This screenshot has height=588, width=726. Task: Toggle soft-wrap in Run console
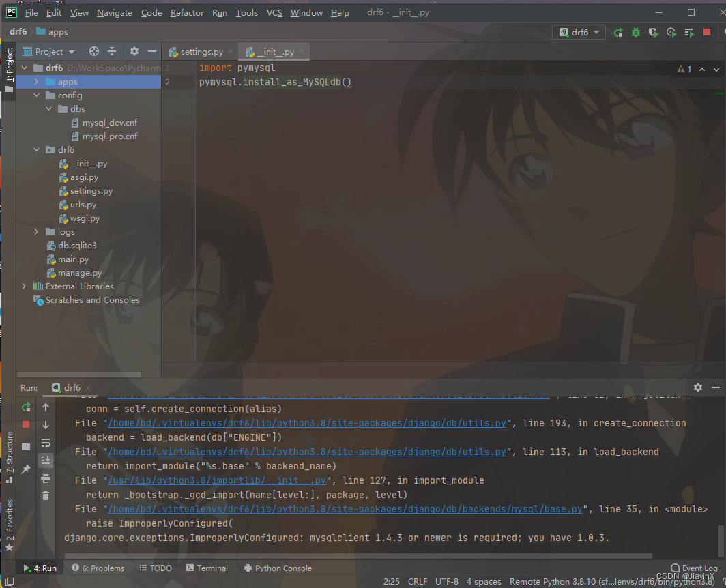click(x=45, y=443)
